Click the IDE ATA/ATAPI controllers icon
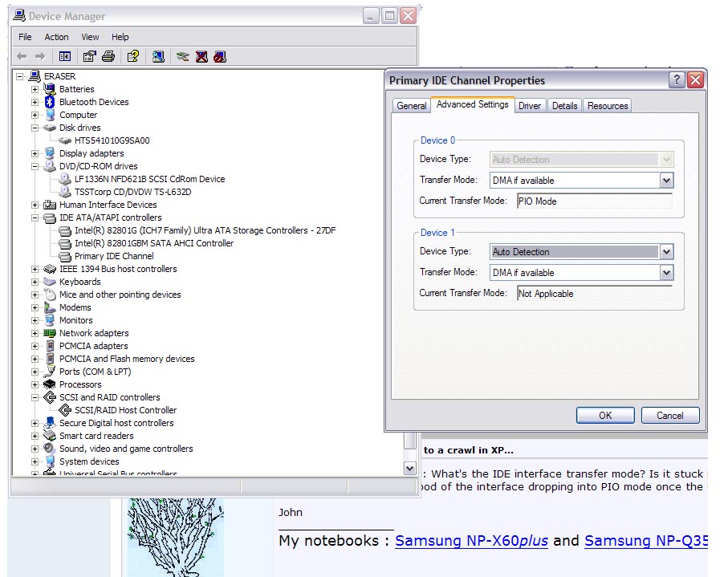 (50, 217)
